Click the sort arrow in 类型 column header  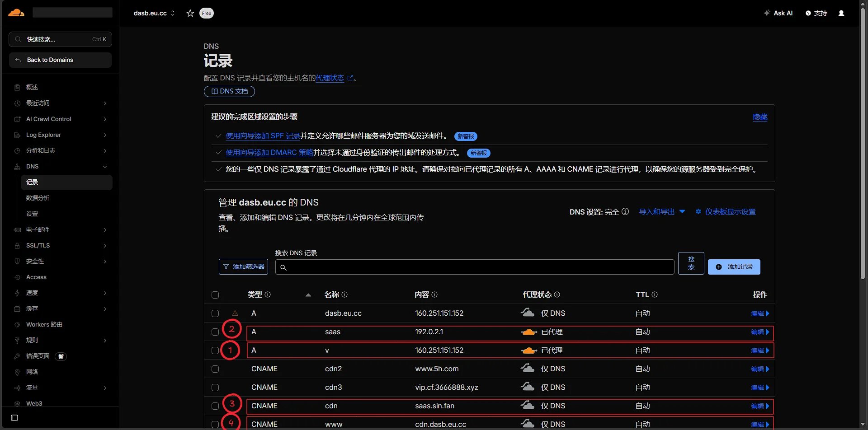pos(308,295)
